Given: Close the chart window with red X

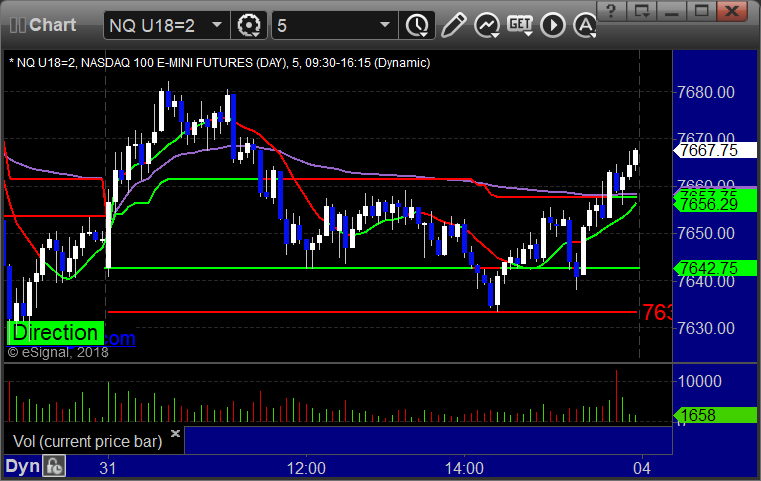Looking at the screenshot, I should click(x=732, y=11).
